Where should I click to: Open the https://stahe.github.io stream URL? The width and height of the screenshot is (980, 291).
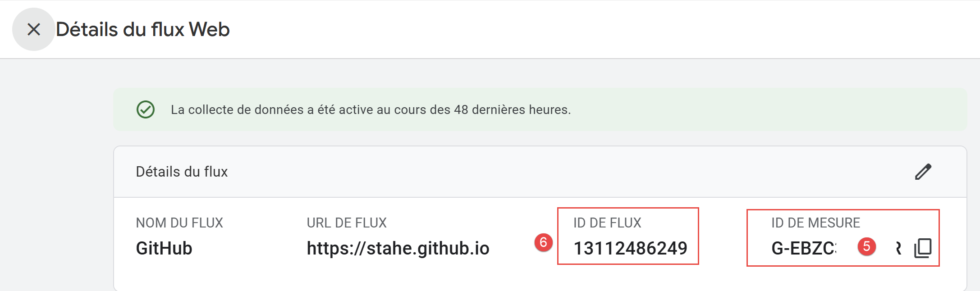398,248
